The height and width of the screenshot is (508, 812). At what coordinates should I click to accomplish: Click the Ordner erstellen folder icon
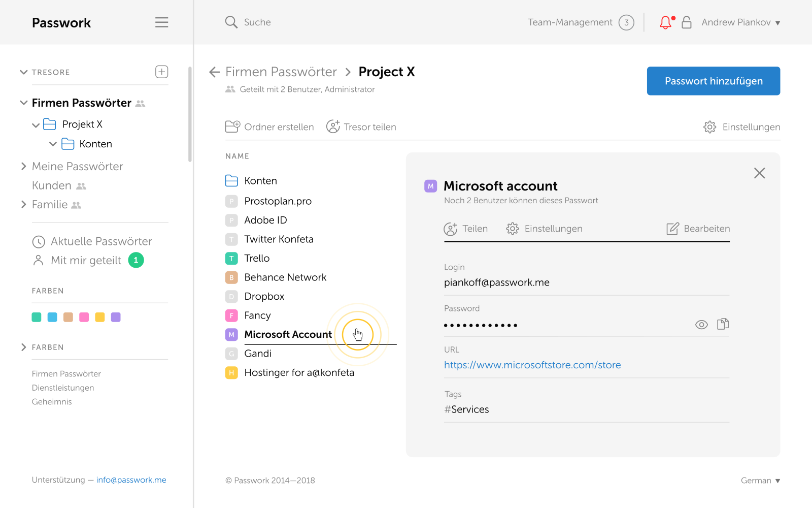coord(232,126)
